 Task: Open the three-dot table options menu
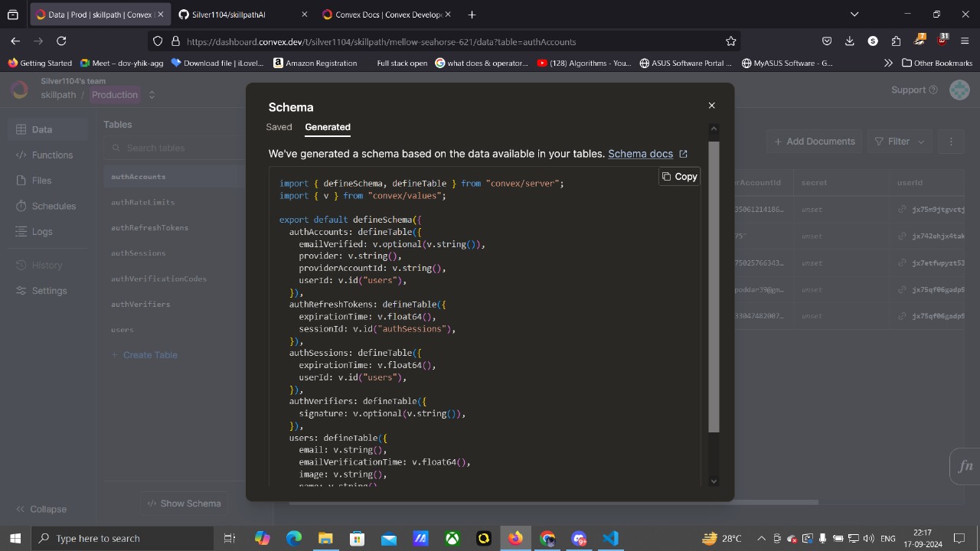coord(951,142)
